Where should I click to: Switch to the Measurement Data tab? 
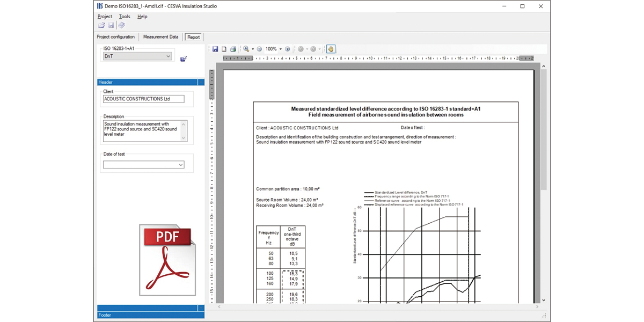(x=160, y=37)
